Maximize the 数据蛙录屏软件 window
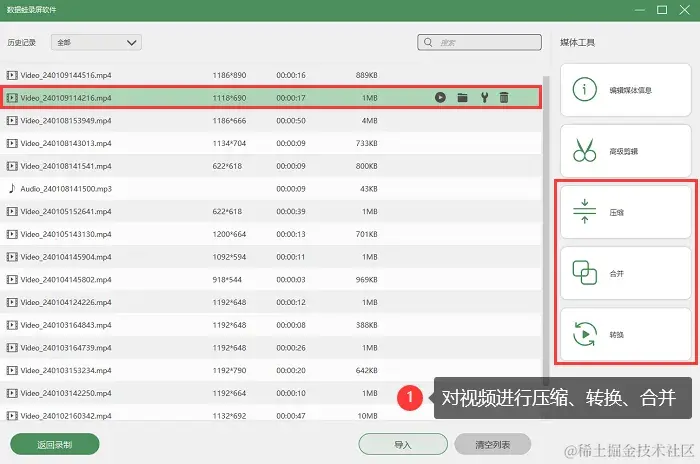Viewport: 700px width, 464px height. tap(662, 9)
